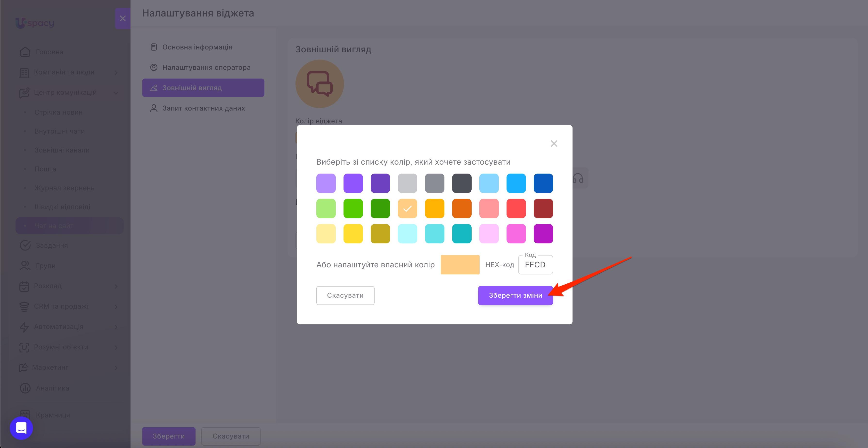Pick the dark blue color swatch
Screen dimensions: 868x448
tap(543, 183)
